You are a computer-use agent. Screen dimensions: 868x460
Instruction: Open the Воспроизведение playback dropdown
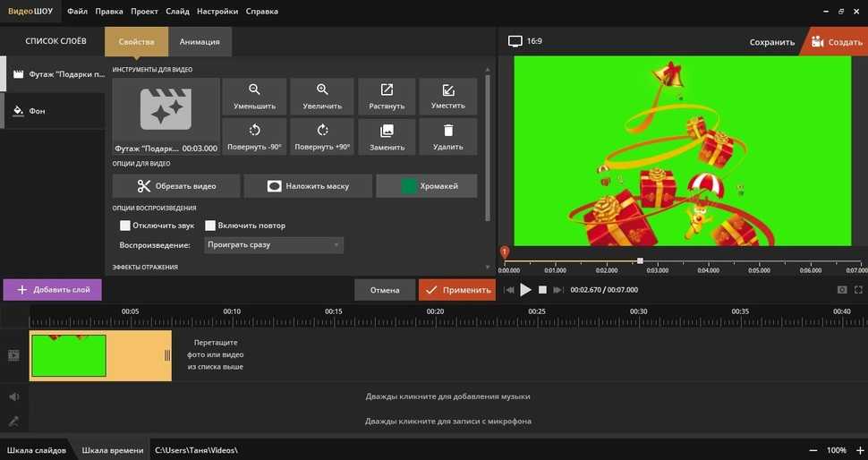click(x=274, y=244)
